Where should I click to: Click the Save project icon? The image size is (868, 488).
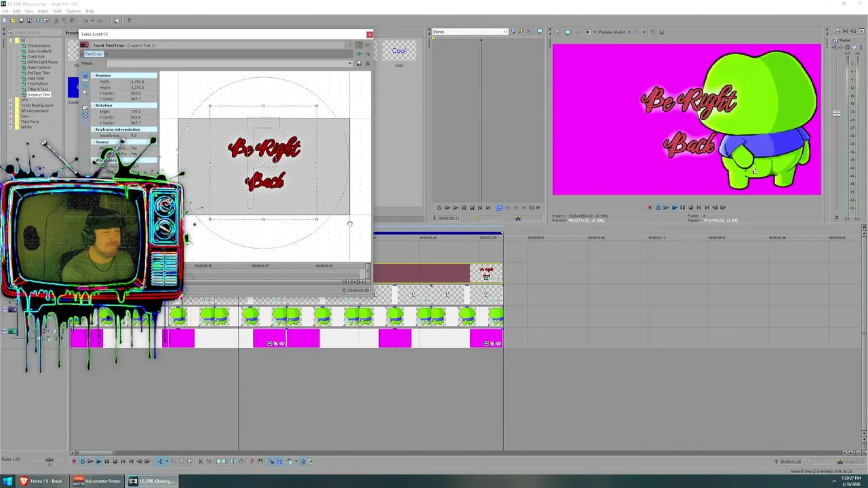(21, 20)
